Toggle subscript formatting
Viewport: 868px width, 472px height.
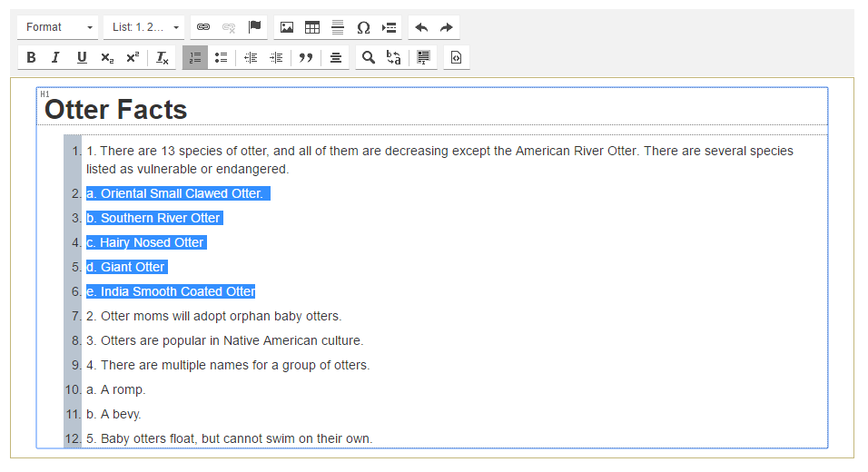[107, 57]
